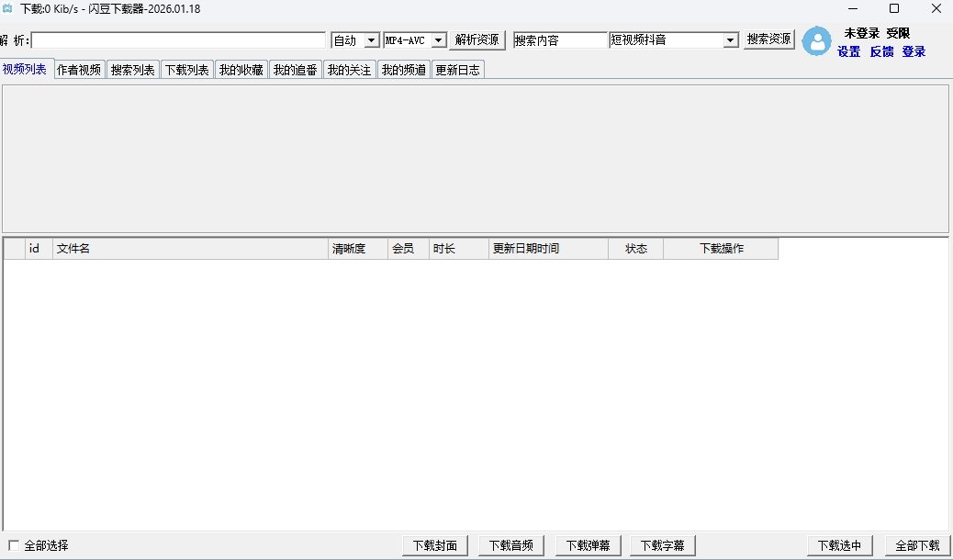Open the 下载列表 tab
The image size is (953, 560).
point(186,70)
